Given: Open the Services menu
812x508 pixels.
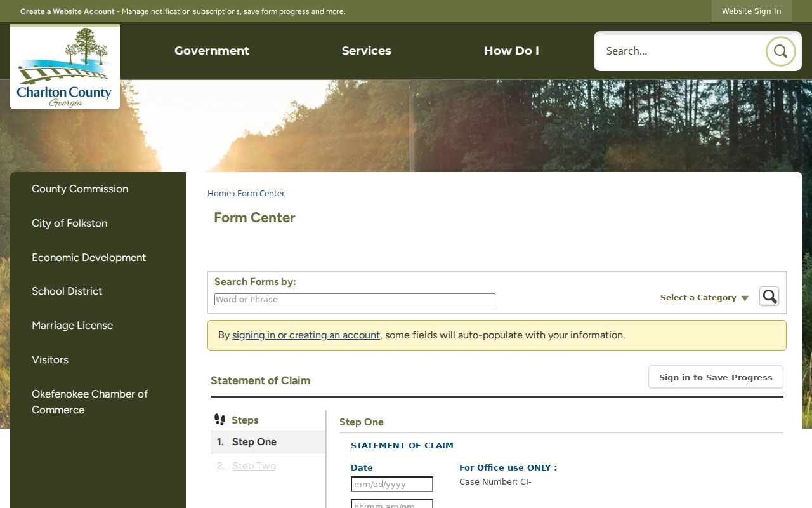Looking at the screenshot, I should point(366,51).
